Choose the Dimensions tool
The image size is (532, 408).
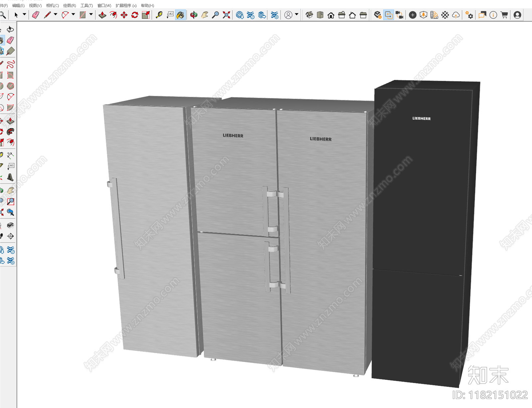[x=10, y=155]
